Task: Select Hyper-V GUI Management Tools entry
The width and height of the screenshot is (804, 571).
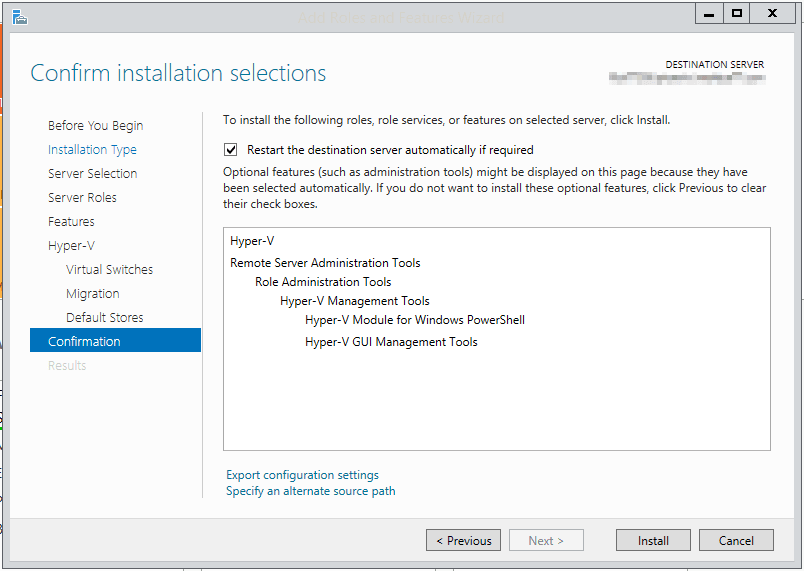Action: point(391,342)
